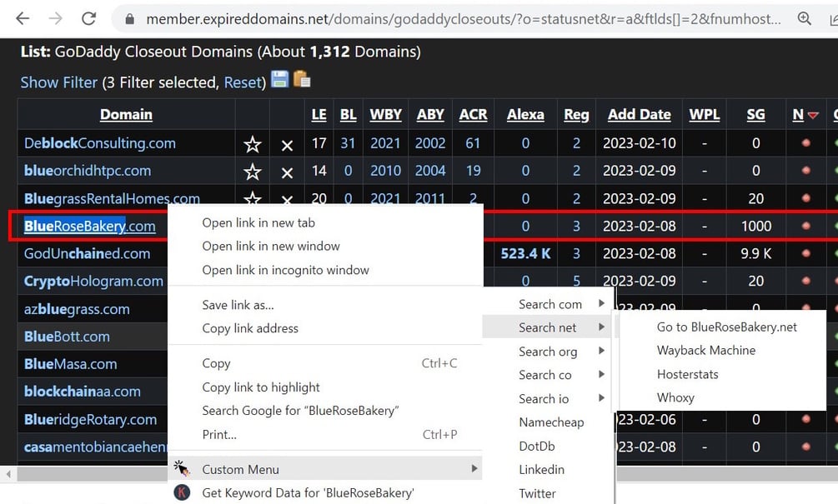Sort by Alexa column header
Screen dimensions: 838x504
tap(525, 114)
